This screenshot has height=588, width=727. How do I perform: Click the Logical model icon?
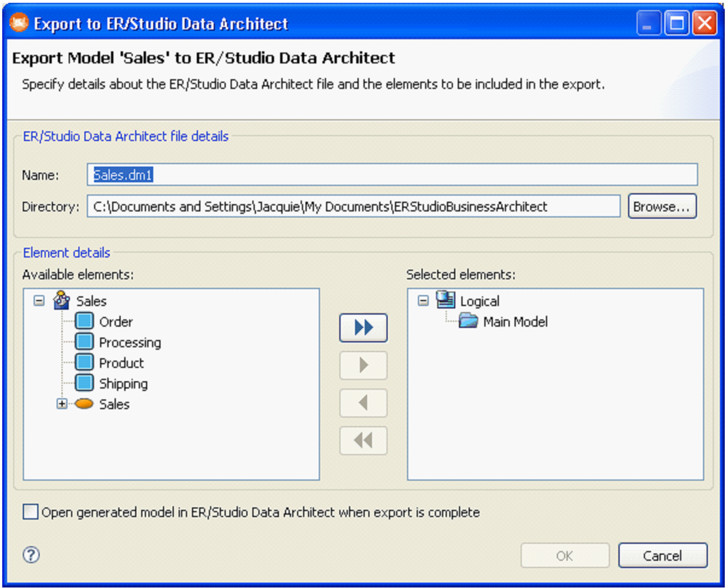(x=445, y=300)
